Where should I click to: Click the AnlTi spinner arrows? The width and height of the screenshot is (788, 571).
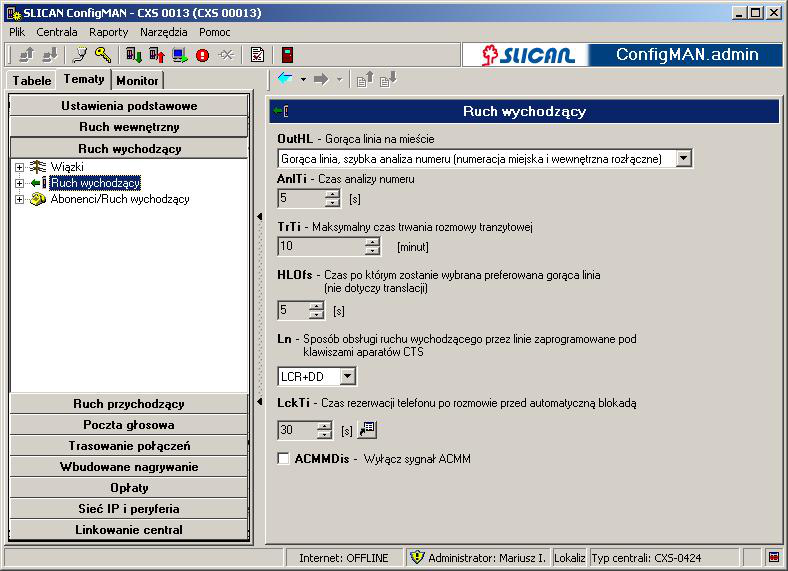(x=332, y=199)
